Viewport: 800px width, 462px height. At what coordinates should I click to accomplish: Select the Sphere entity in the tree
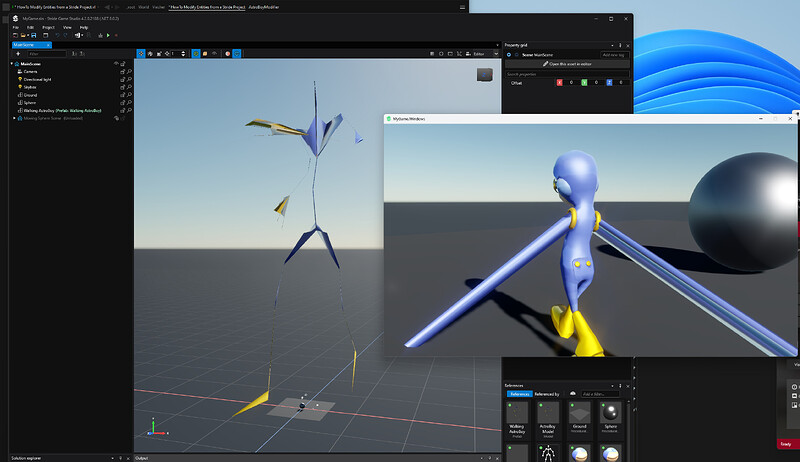click(x=30, y=102)
